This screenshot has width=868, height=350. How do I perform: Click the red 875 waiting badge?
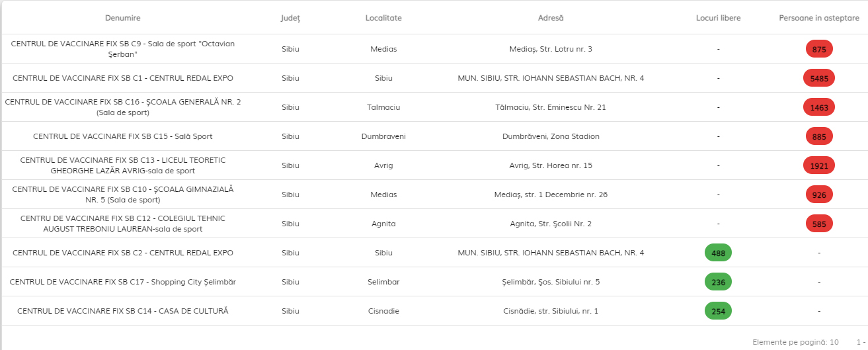coord(819,49)
